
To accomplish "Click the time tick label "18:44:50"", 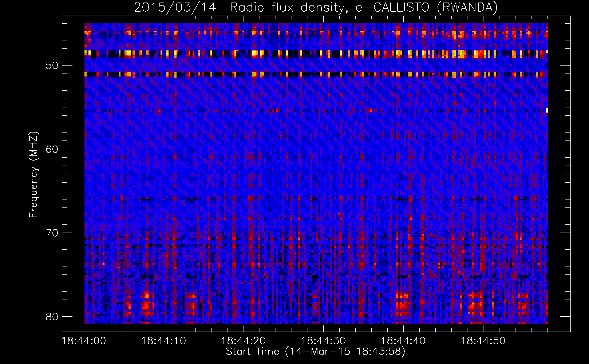I will click(x=483, y=341).
